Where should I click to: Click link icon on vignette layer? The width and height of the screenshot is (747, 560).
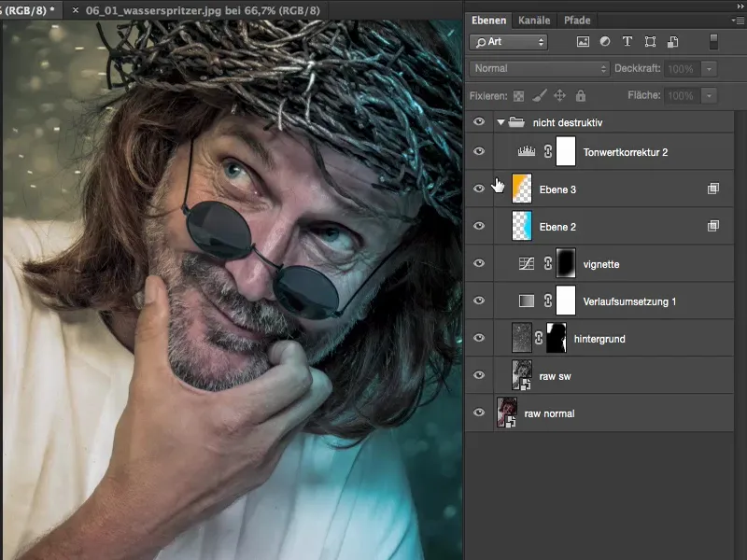(548, 263)
